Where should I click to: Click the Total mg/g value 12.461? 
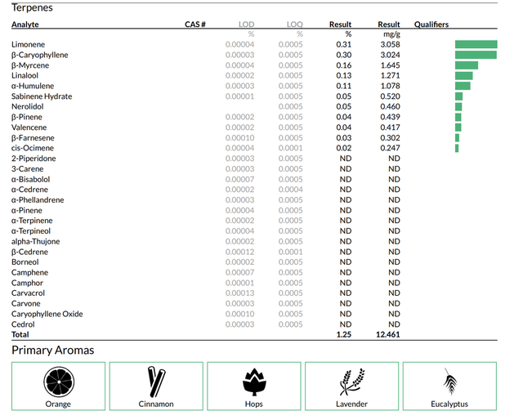(x=387, y=335)
